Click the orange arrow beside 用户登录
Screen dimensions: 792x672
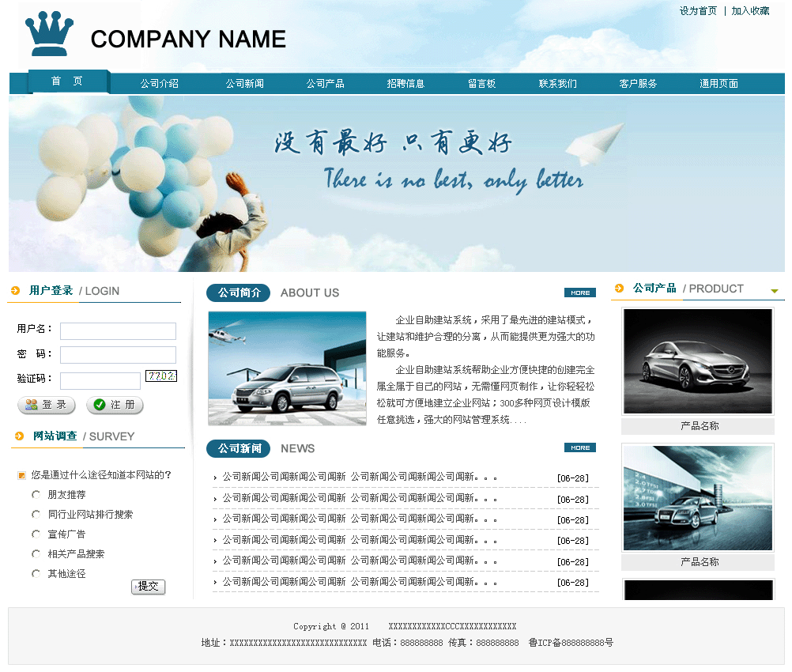(x=16, y=291)
